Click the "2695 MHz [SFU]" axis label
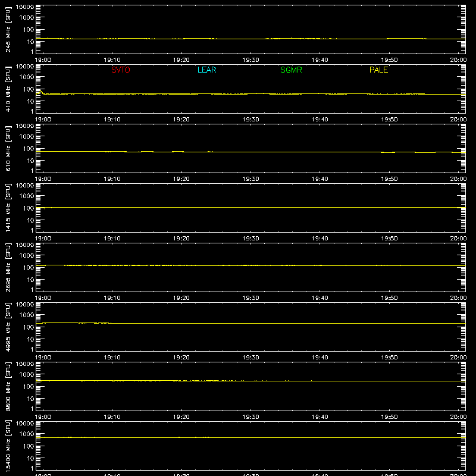476x476 pixels. (8, 267)
